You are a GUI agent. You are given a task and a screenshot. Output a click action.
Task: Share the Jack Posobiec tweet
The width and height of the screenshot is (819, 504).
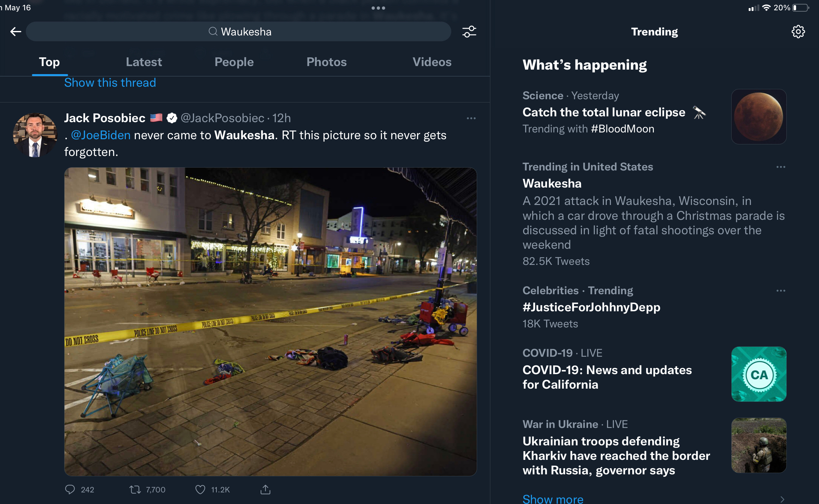click(x=265, y=489)
